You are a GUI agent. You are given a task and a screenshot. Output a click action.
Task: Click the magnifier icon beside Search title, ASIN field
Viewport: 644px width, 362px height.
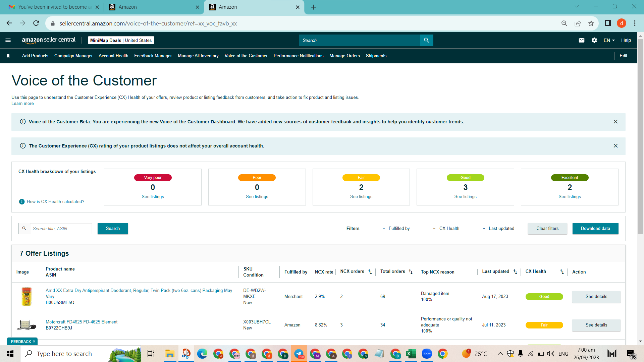24,229
